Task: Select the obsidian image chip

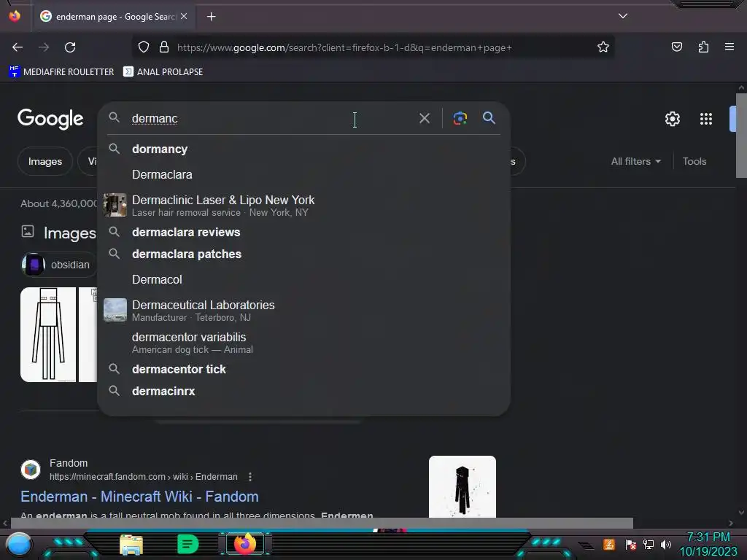Action: tap(59, 264)
